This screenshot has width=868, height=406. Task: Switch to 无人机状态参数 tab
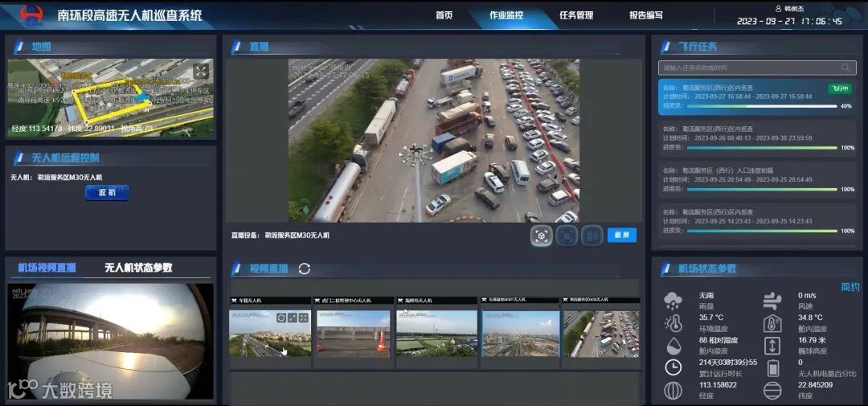click(x=138, y=268)
